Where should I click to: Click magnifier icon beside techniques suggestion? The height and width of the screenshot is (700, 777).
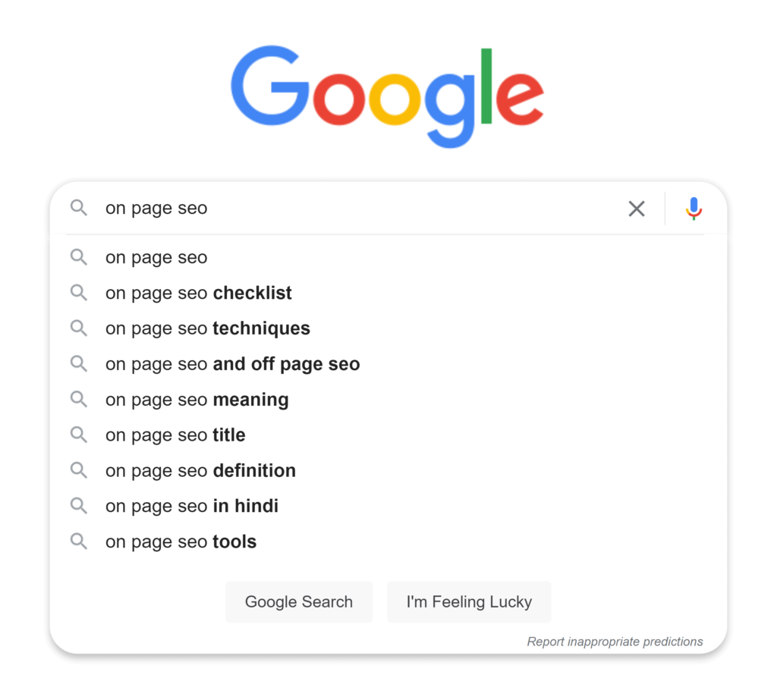point(79,328)
